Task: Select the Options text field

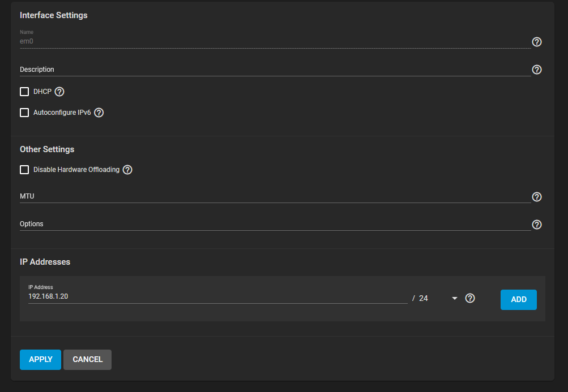Action: pyautogui.click(x=275, y=224)
